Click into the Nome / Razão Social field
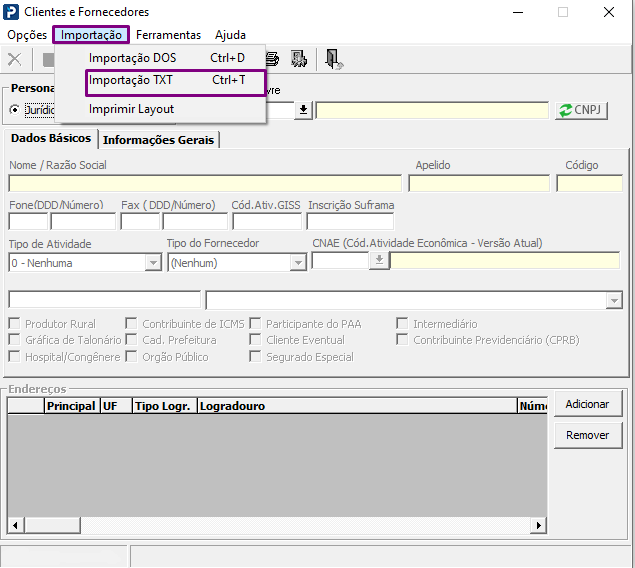635x568 pixels. [205, 183]
